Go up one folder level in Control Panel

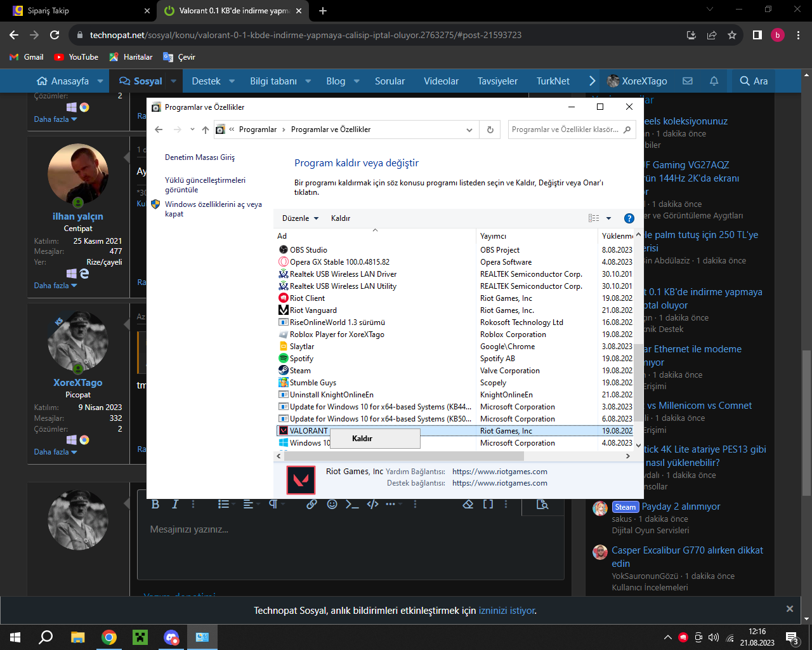pos(206,129)
